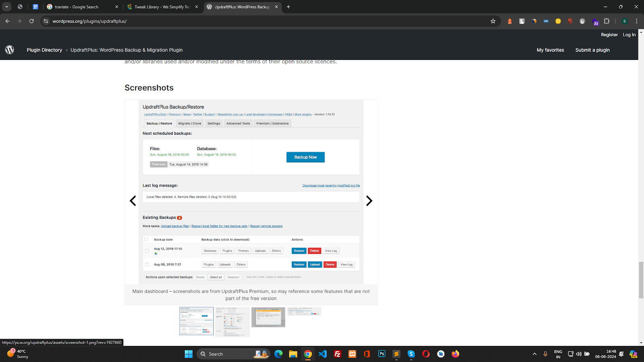This screenshot has width=644, height=362.
Task: Open Copilot from the taskbar corner
Action: [634, 354]
